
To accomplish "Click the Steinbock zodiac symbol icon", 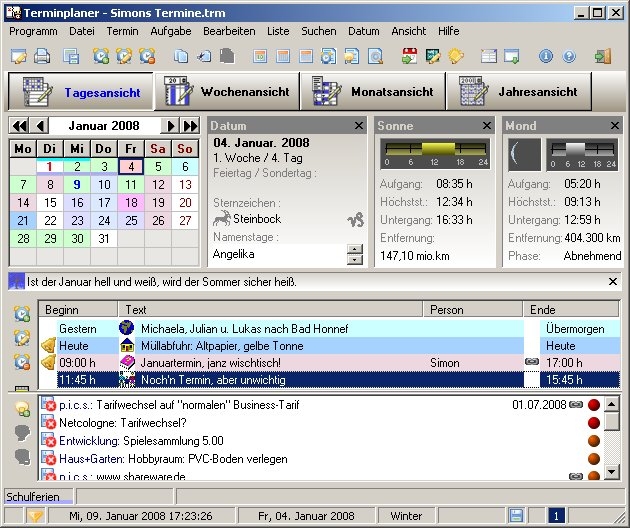I will click(354, 219).
